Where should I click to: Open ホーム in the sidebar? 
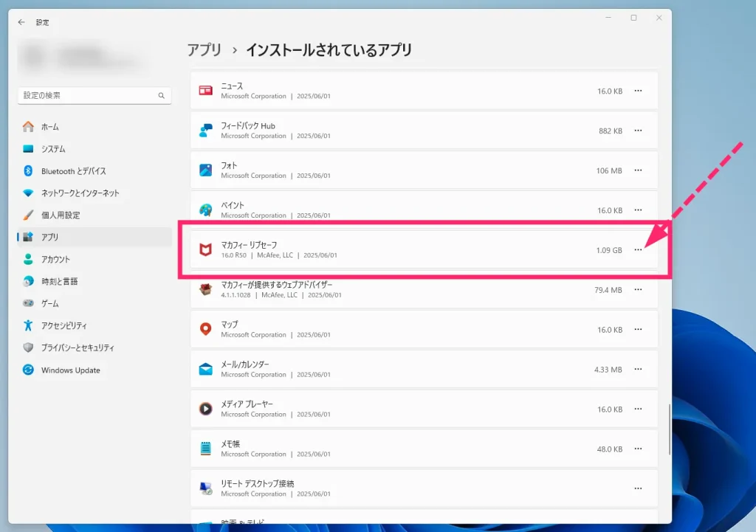(94, 127)
